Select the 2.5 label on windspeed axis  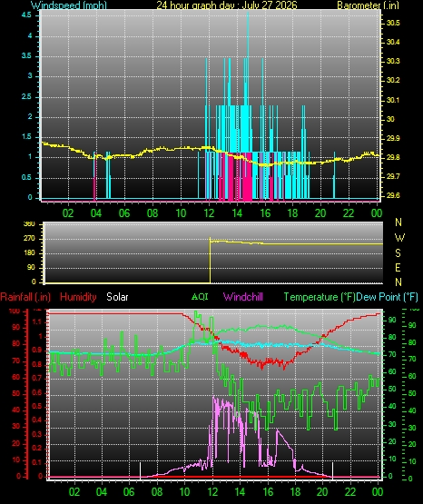tap(26, 96)
